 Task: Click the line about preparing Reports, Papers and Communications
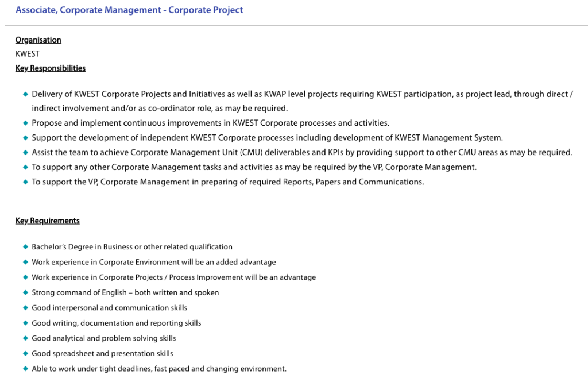tap(227, 182)
